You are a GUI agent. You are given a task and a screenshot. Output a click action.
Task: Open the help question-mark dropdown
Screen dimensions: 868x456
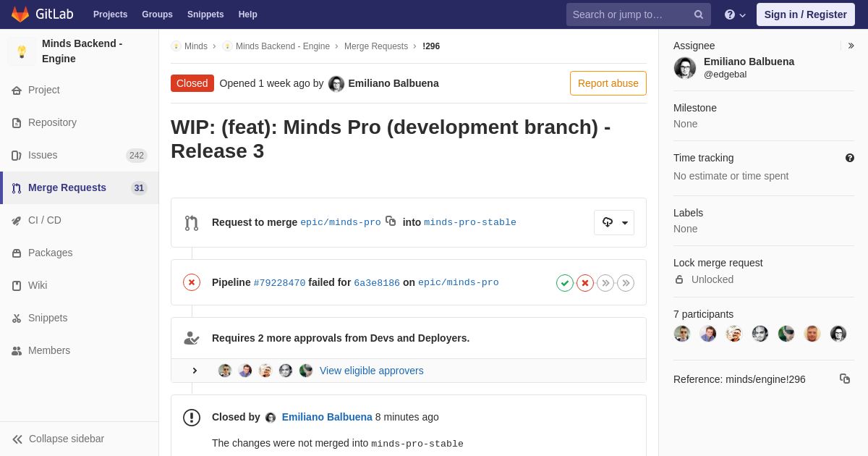tap(735, 14)
